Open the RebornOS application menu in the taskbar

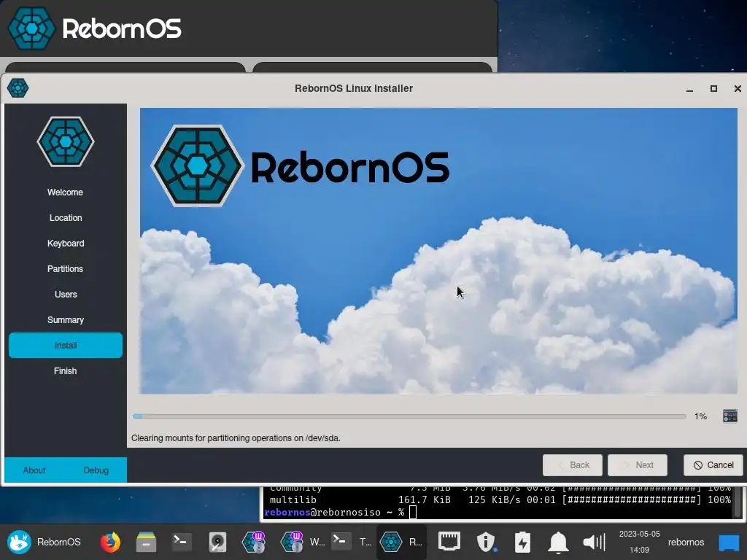44,542
